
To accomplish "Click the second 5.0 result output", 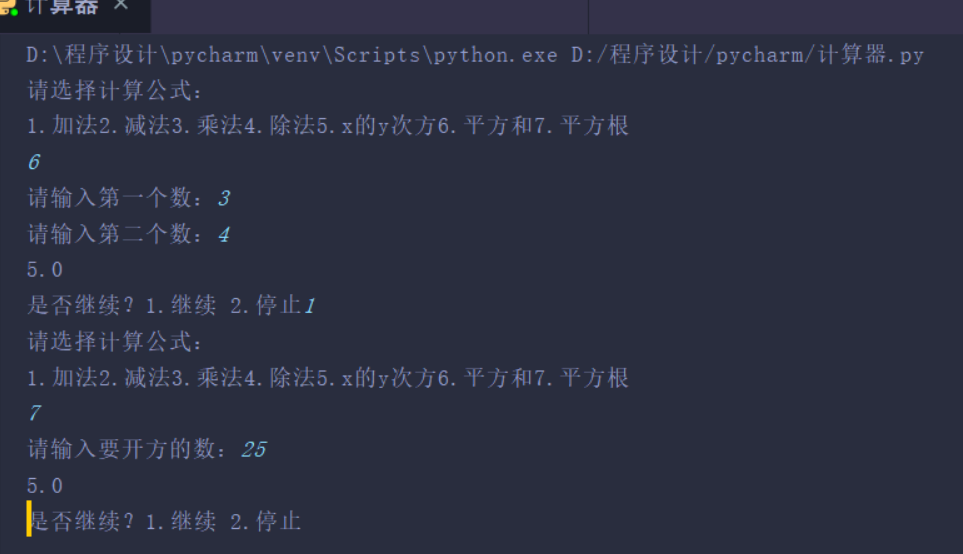I will [45, 486].
